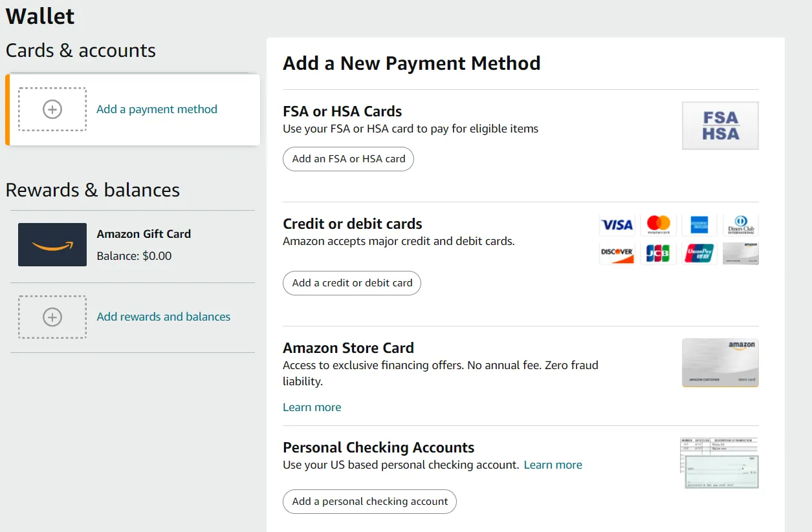
Task: Click the Diners Club International logo
Action: (741, 225)
